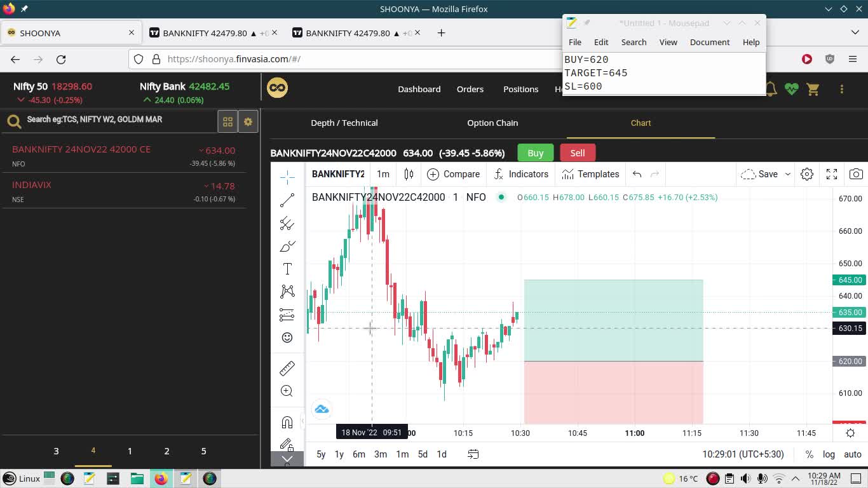Toggle auto scale on chart
The image size is (868, 488).
tap(853, 454)
